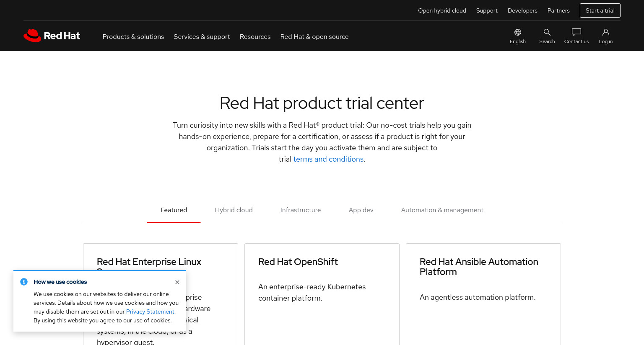Expand Resources menu

tap(255, 37)
